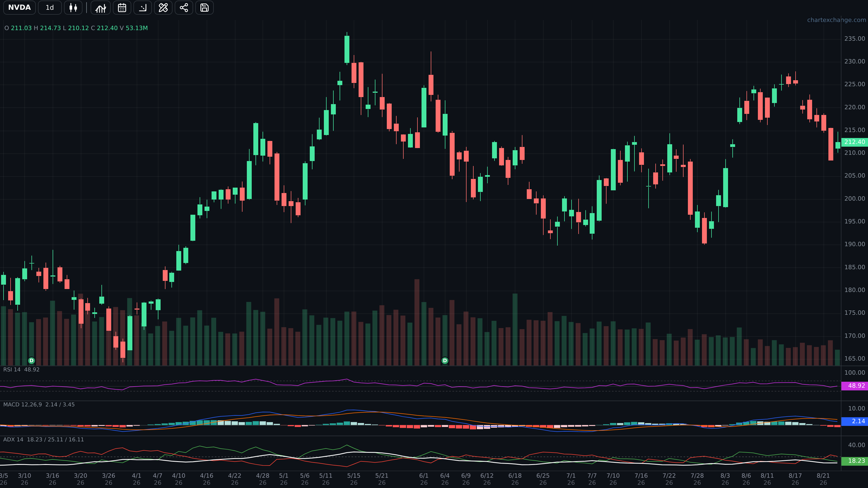The height and width of the screenshot is (488, 868).
Task: Open the calendar date range picker
Action: click(x=122, y=7)
